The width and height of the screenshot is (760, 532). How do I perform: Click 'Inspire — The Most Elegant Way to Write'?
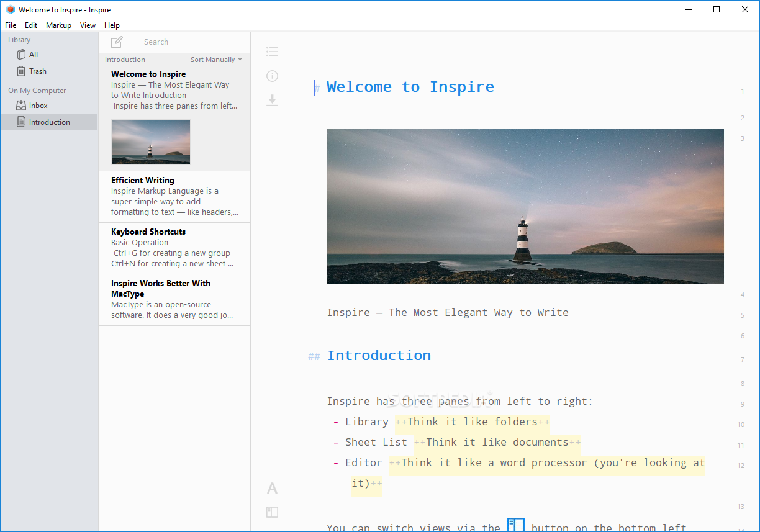[x=448, y=312]
